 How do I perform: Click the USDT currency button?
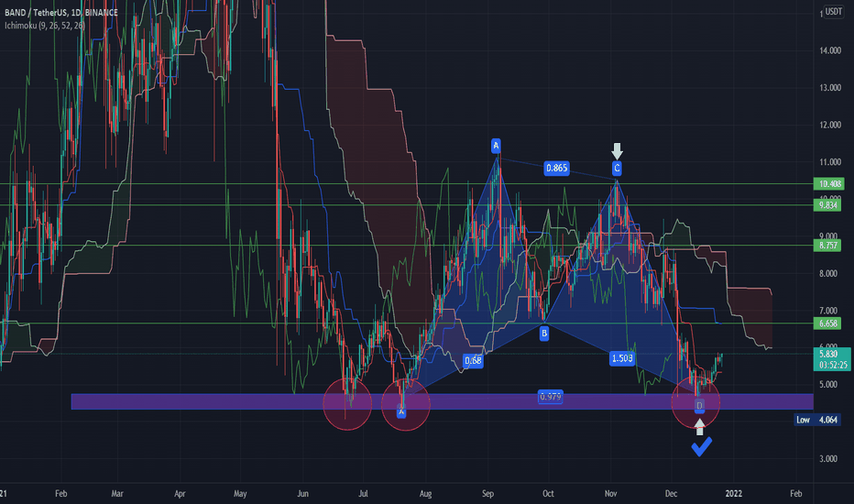(x=833, y=11)
